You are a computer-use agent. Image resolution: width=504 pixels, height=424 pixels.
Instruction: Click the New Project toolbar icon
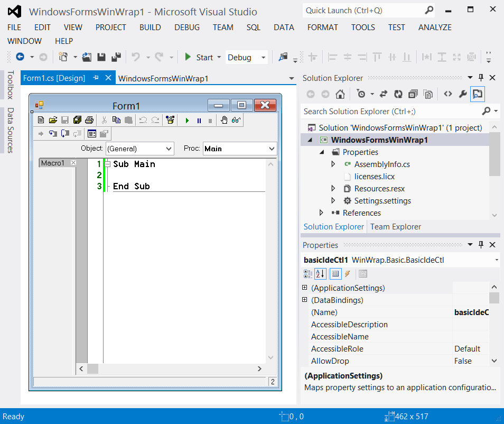(63, 57)
